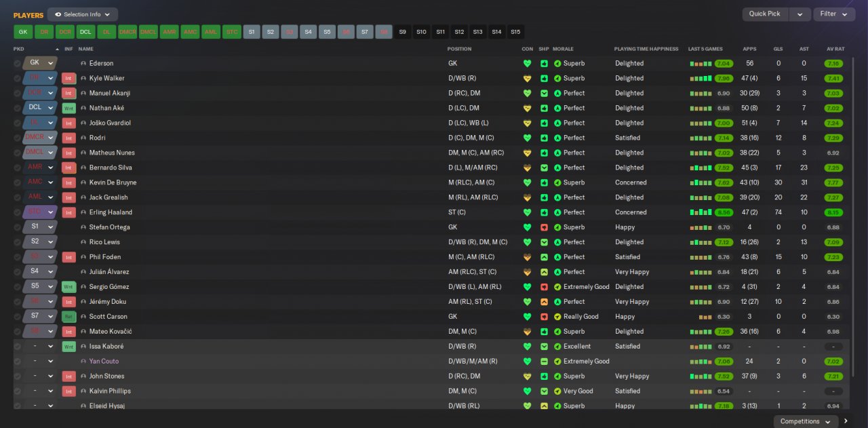Click De Bruyne's 7.77 average rating pill
This screenshot has height=428, width=868.
[x=833, y=182]
